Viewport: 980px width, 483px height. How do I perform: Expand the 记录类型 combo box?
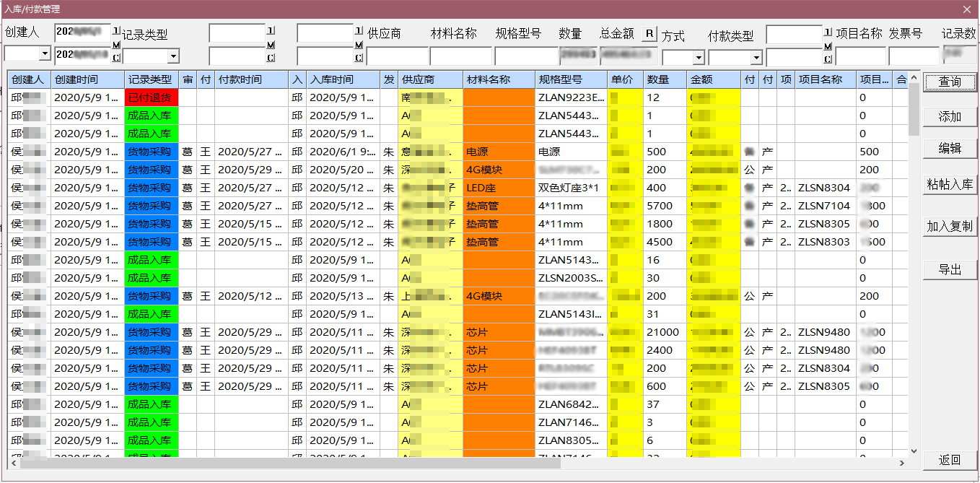(172, 56)
